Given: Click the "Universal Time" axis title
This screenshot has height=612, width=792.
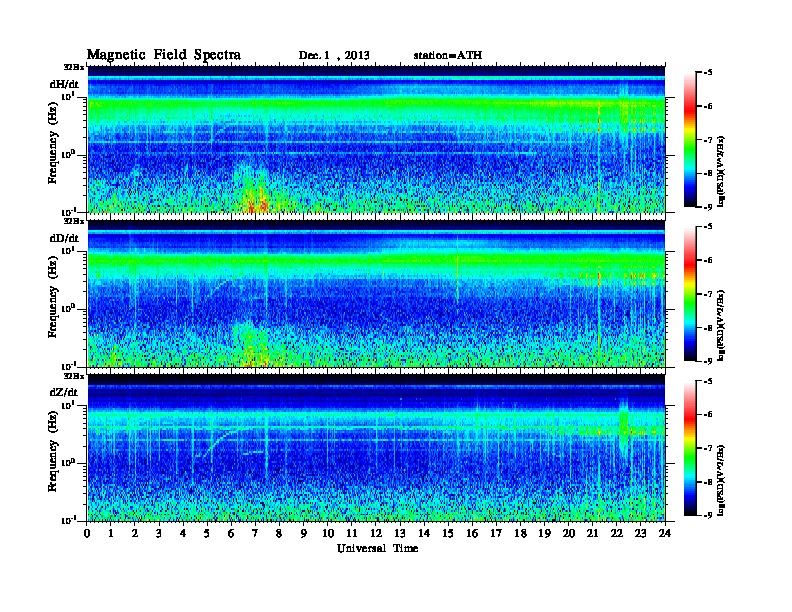Looking at the screenshot, I should click(377, 548).
